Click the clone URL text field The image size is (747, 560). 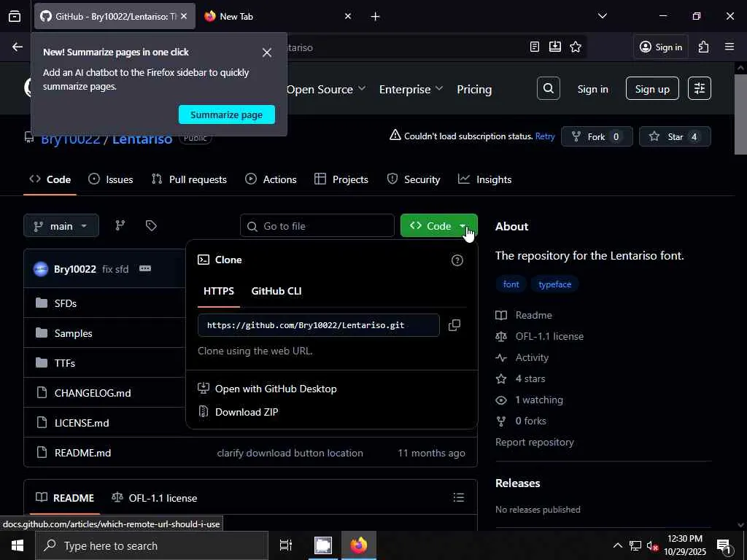click(x=318, y=325)
